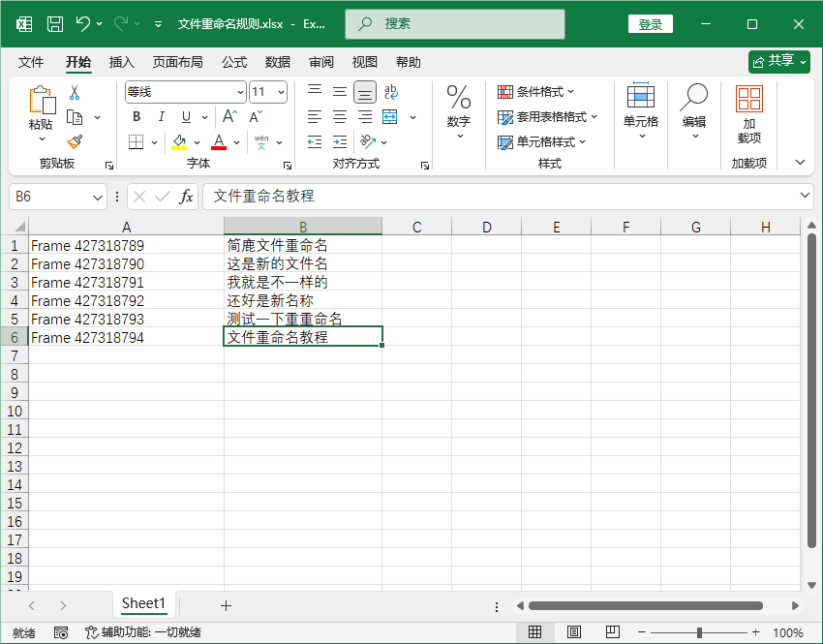Toggle italic formatting
Screen dimensions: 823x644
[161, 115]
